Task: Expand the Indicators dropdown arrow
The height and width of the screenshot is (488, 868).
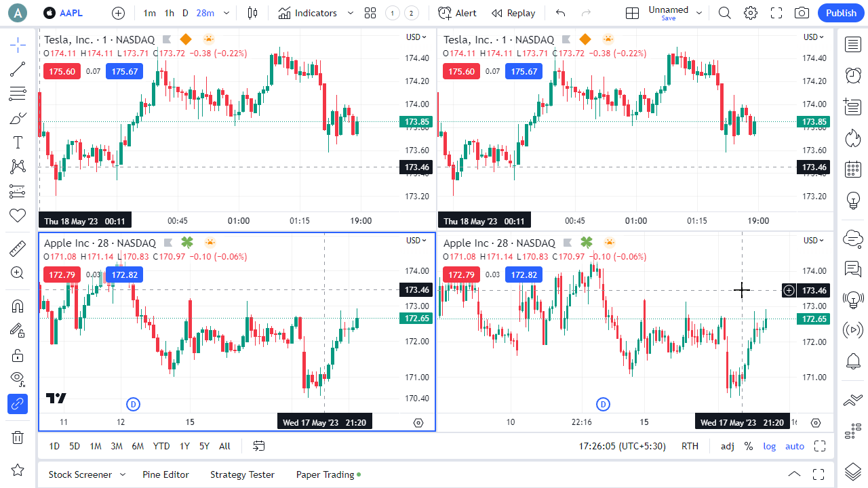Action: point(350,13)
